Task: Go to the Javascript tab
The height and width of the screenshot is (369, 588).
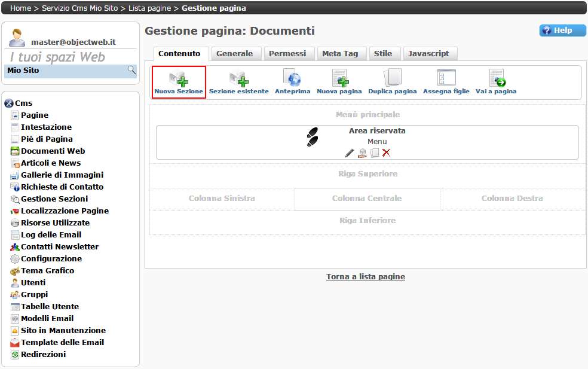Action: (428, 54)
